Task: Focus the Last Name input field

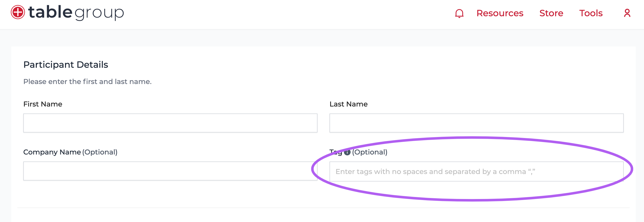Action: (x=476, y=123)
